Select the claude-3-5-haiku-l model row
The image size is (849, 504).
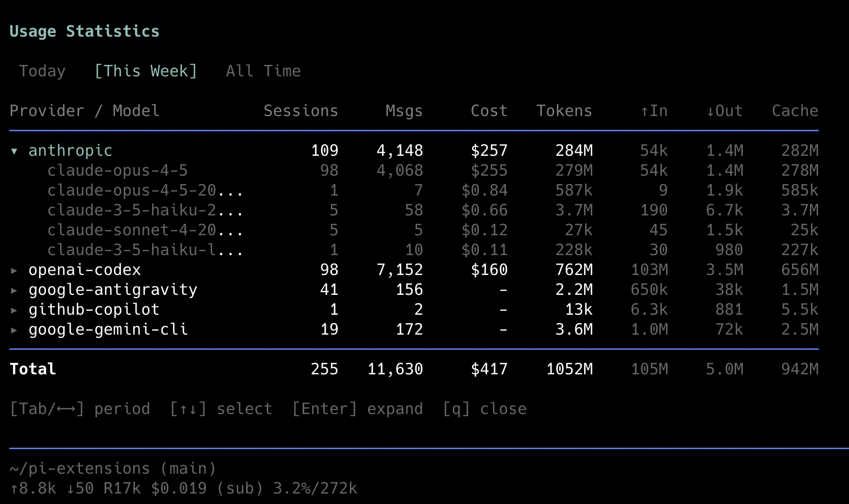[145, 250]
